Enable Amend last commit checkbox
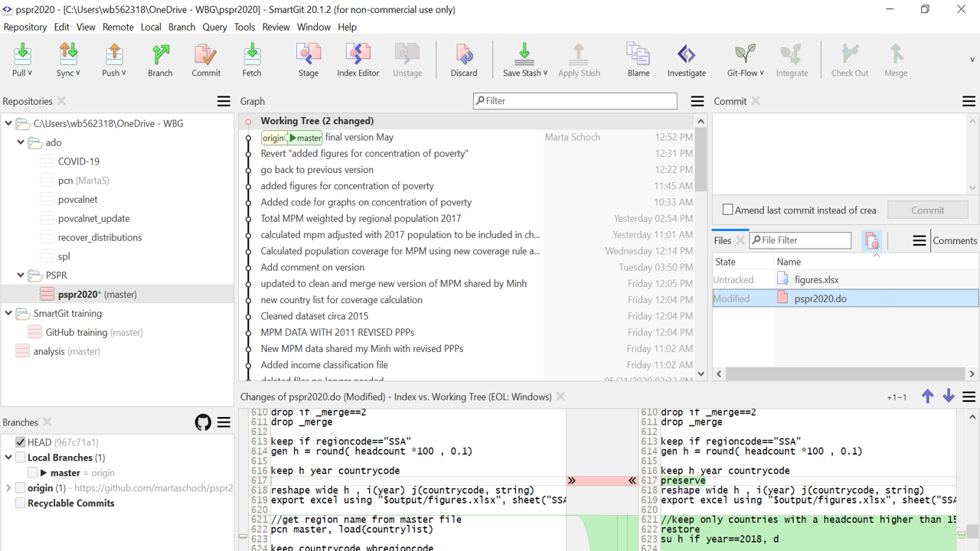Viewport: 980px width, 551px height. click(728, 210)
